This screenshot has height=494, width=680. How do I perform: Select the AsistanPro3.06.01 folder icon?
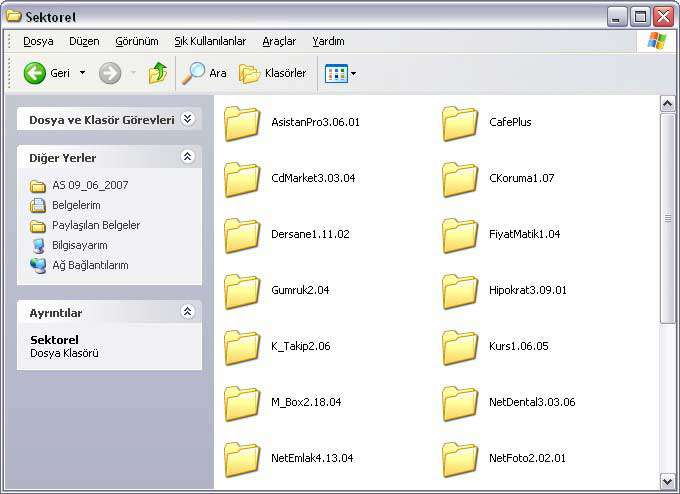click(242, 124)
